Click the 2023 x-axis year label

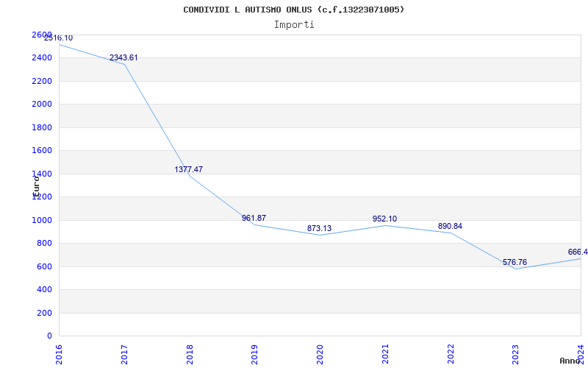516,354
